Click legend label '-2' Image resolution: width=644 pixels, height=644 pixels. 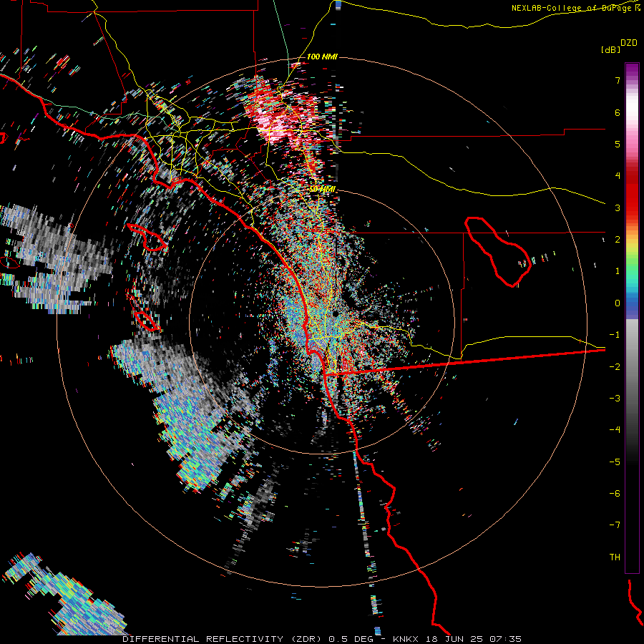pos(615,367)
